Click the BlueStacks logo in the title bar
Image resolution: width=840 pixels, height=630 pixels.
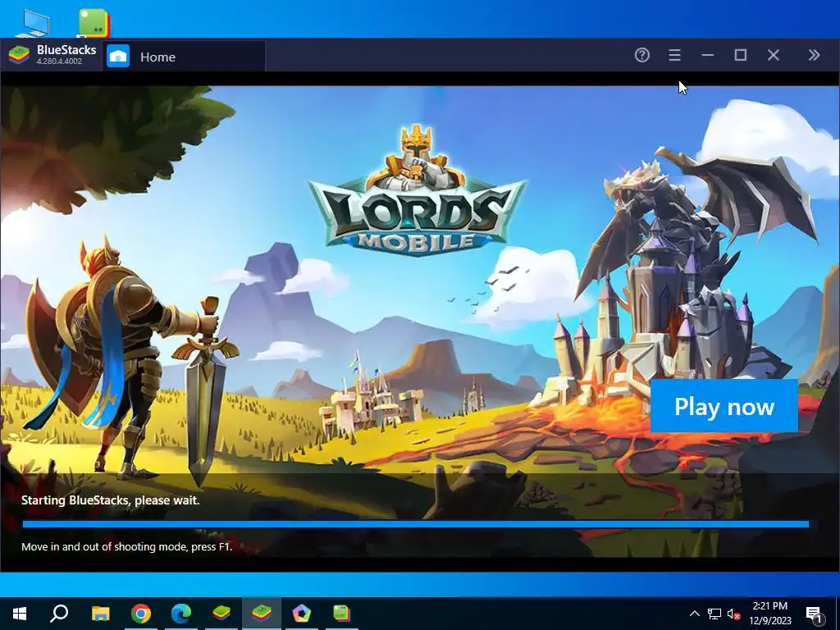(19, 55)
